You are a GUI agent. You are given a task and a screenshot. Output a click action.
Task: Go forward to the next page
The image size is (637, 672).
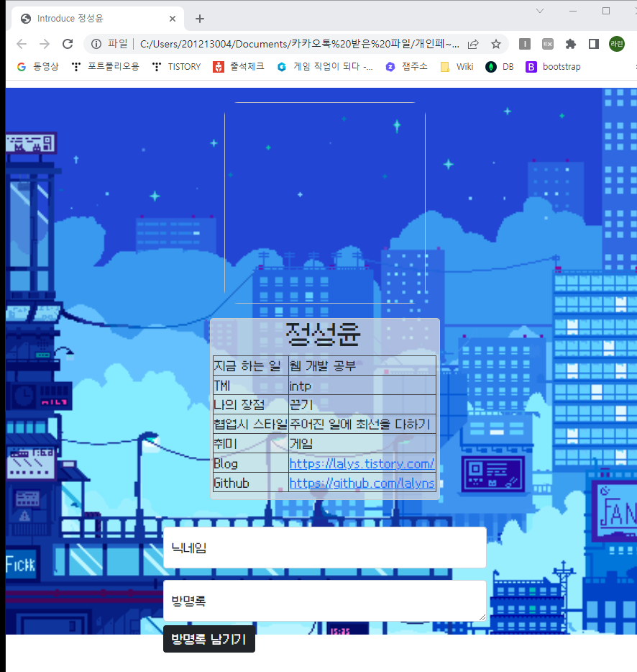(x=45, y=44)
